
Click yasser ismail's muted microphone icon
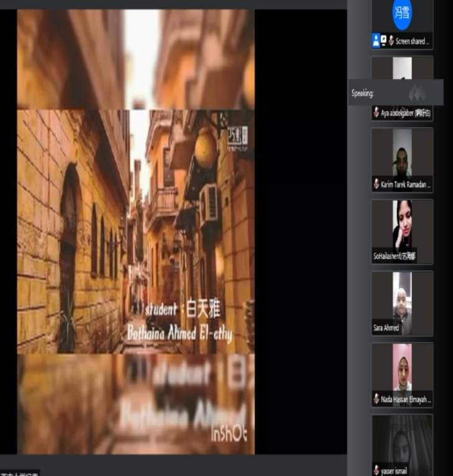click(x=376, y=470)
